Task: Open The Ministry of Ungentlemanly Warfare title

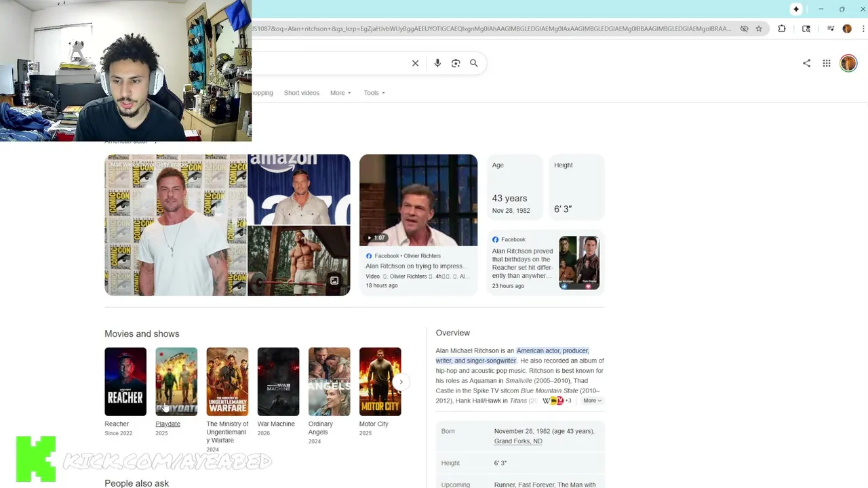Action: pyautogui.click(x=228, y=432)
